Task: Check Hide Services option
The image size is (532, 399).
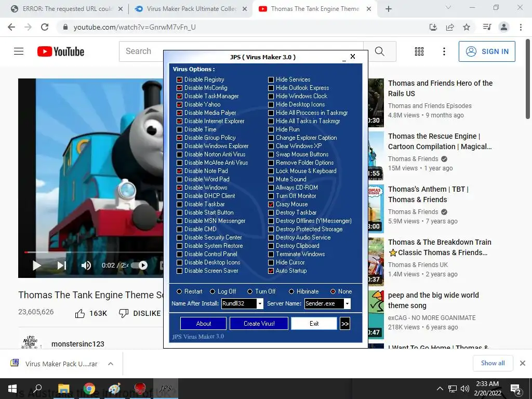Action: click(271, 79)
